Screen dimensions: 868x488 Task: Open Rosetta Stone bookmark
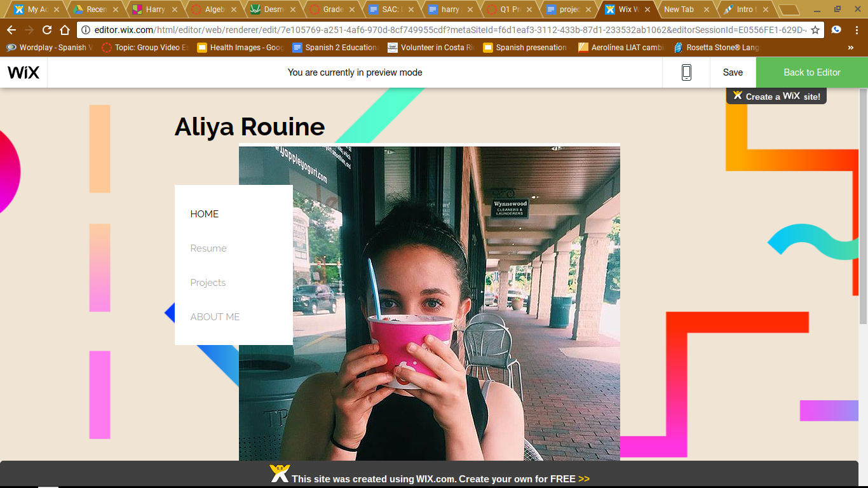pyautogui.click(x=717, y=48)
